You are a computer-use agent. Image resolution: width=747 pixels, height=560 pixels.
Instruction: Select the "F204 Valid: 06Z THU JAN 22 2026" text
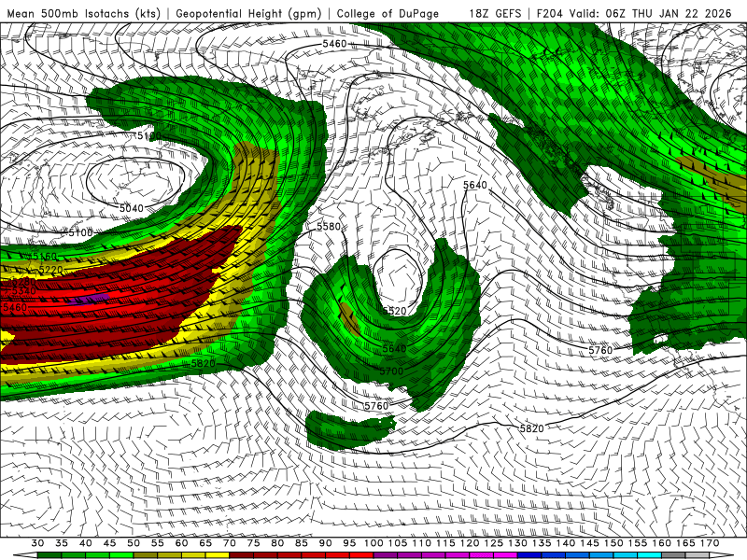[634, 14]
